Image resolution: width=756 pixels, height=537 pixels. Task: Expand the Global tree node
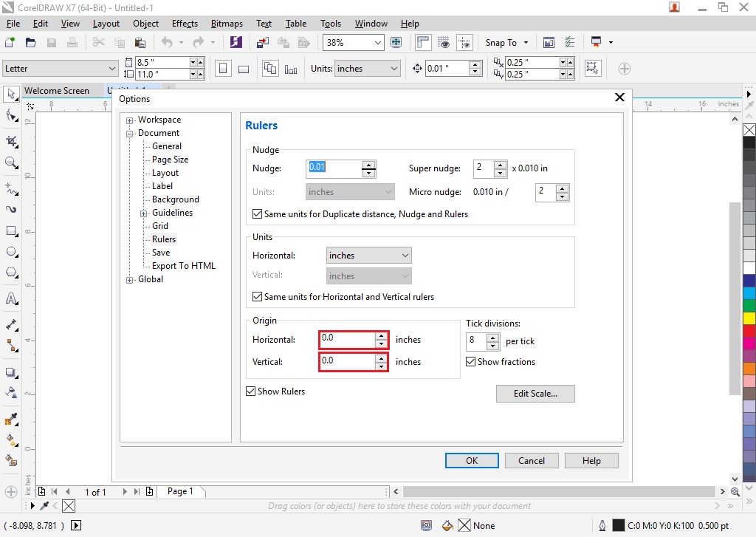coord(129,280)
